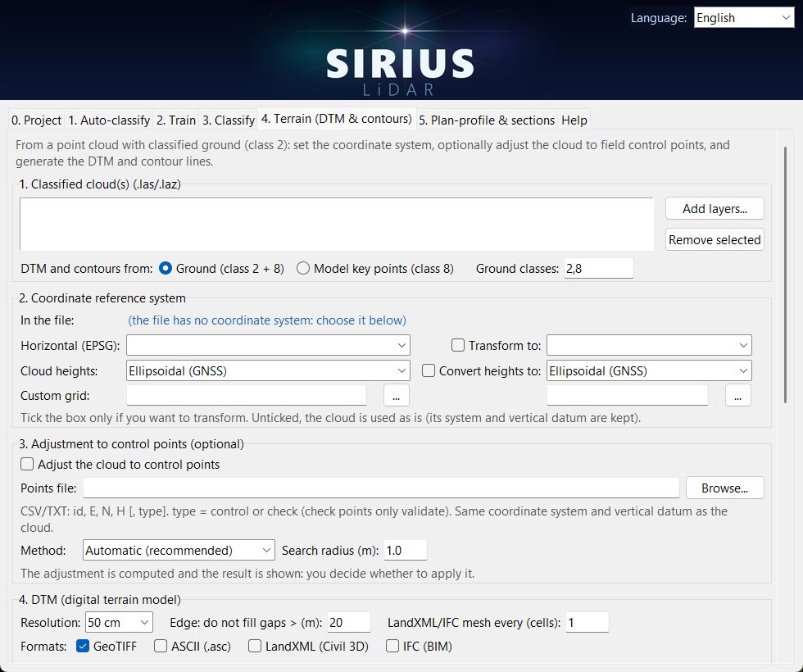Click the Ground classes input field
The width and height of the screenshot is (803, 672).
(599, 269)
